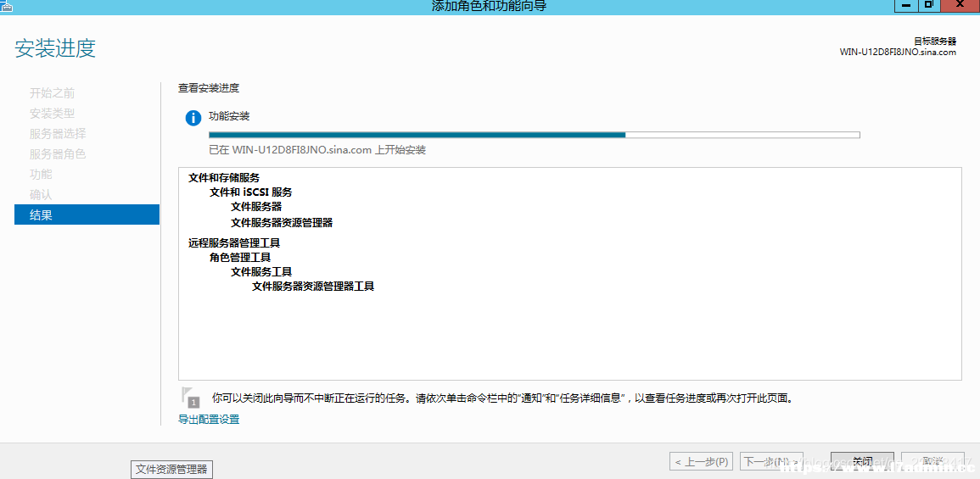The width and height of the screenshot is (980, 479).
Task: Click the 上一步(P) button
Action: pyautogui.click(x=702, y=462)
